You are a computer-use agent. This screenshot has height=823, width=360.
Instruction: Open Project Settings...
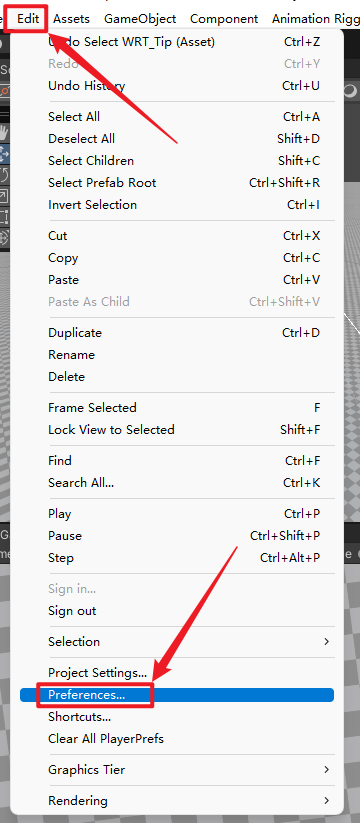coord(177,672)
